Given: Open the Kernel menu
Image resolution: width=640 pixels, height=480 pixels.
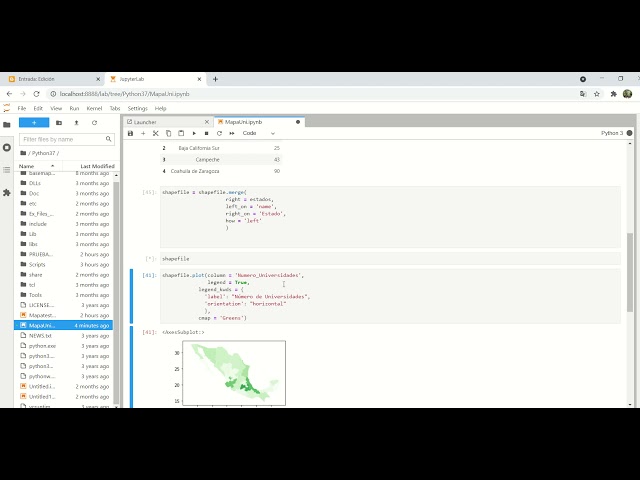Looking at the screenshot, I should tap(94, 108).
